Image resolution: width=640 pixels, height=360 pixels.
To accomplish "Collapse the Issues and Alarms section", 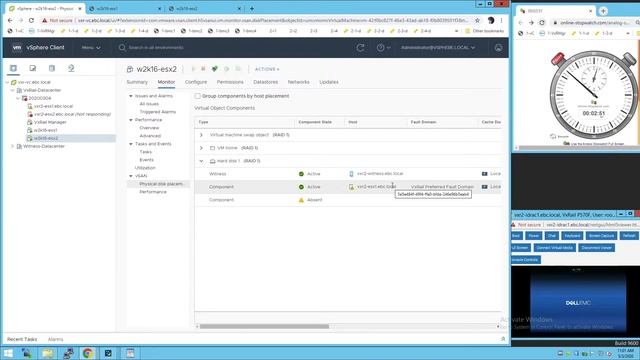I will pyautogui.click(x=131, y=96).
